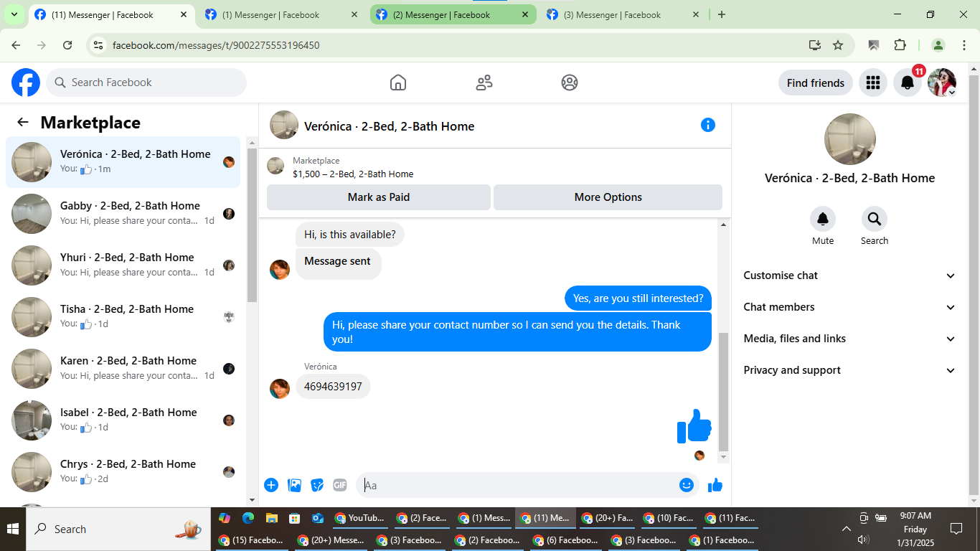
Task: Click the conversation list scrollbar
Action: point(252,225)
